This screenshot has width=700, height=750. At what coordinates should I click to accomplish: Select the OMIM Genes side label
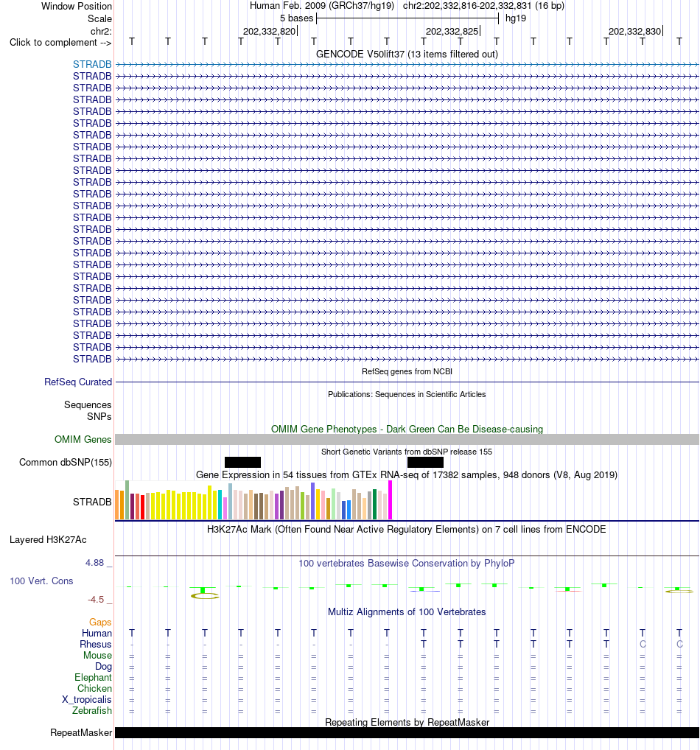83,439
